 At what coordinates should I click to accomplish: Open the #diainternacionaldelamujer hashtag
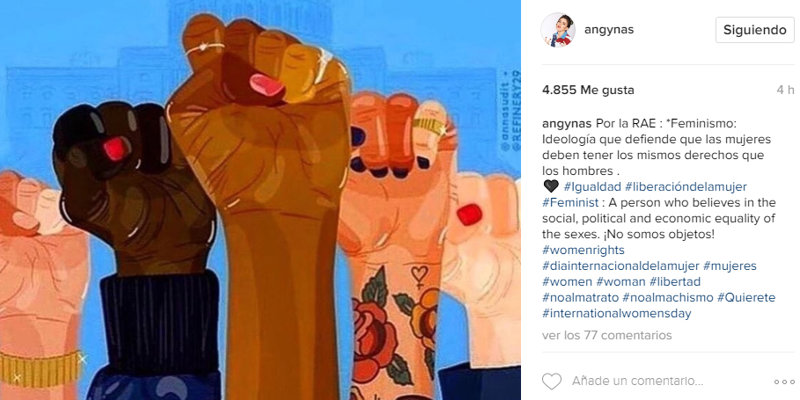[x=621, y=266]
